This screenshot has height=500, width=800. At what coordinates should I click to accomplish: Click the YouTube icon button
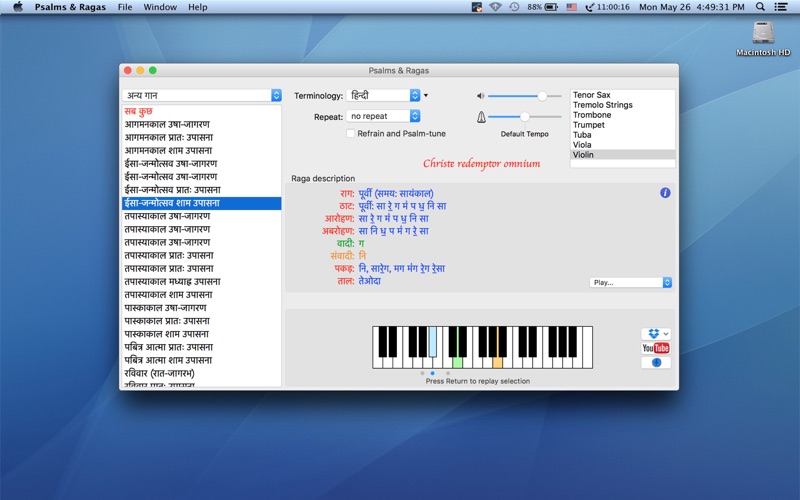click(655, 348)
